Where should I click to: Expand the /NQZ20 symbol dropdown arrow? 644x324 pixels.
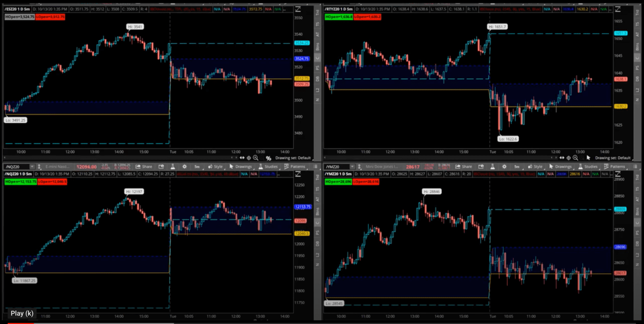(x=32, y=167)
